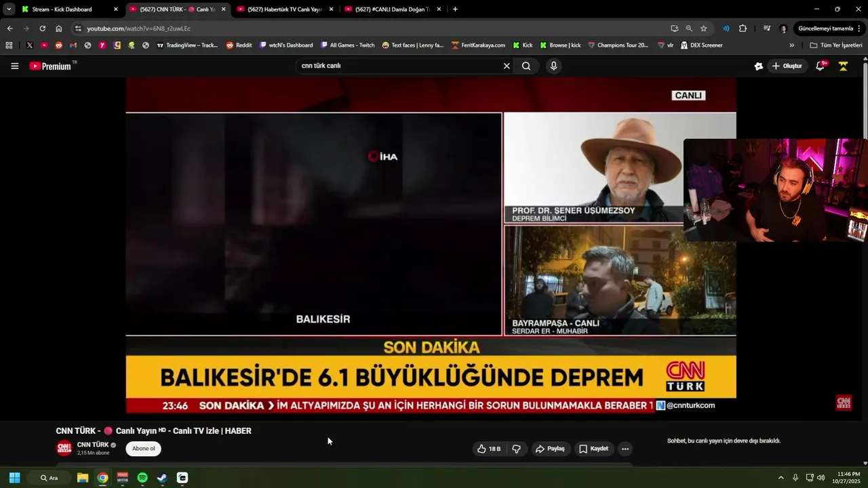Image resolution: width=868 pixels, height=488 pixels.
Task: Open the Gmail bookmark icon
Action: (73, 45)
